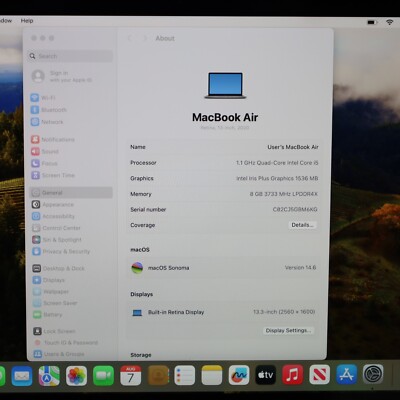Select Sound in the sidebar
400x400 pixels.
point(45,151)
